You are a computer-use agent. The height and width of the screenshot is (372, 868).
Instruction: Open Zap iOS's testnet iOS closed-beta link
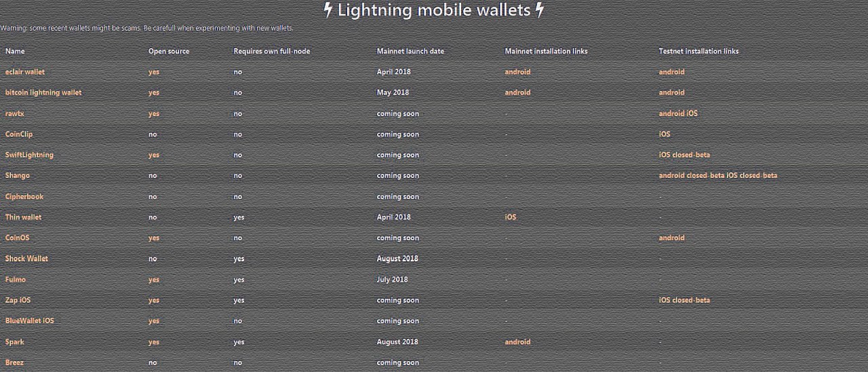pos(685,300)
